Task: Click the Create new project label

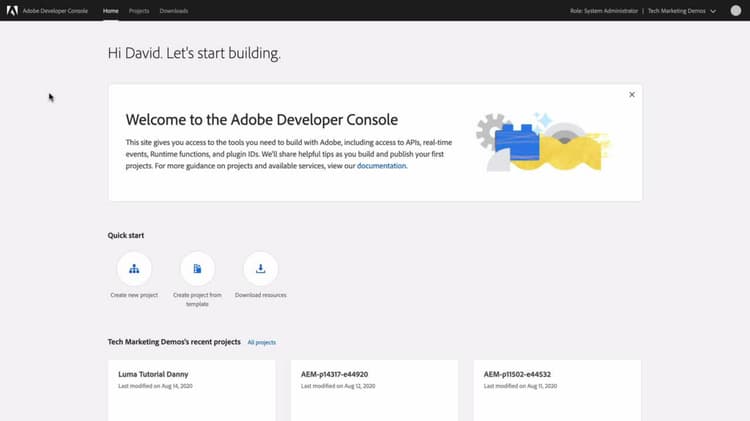Action: (134, 295)
